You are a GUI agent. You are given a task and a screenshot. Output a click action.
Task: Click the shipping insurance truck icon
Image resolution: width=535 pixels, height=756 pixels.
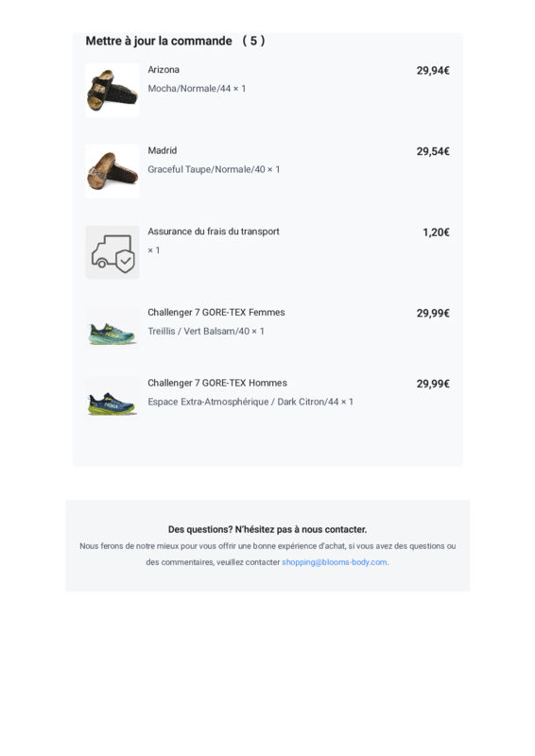tap(112, 252)
